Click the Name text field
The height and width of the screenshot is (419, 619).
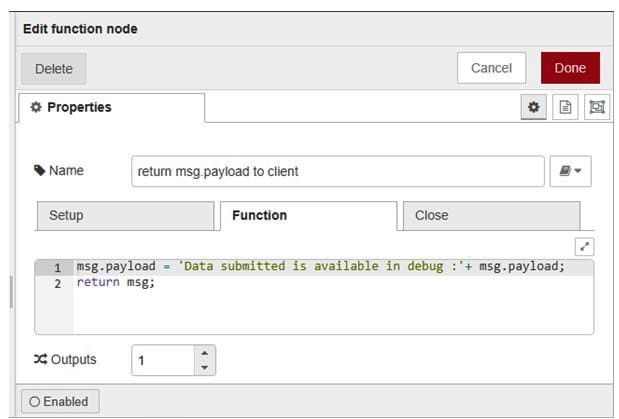click(337, 171)
